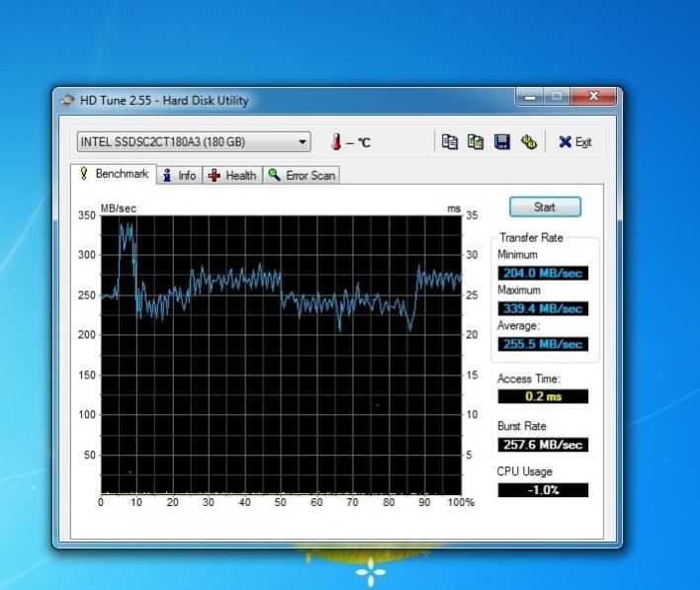Click the ms axis label

pyautogui.click(x=454, y=209)
